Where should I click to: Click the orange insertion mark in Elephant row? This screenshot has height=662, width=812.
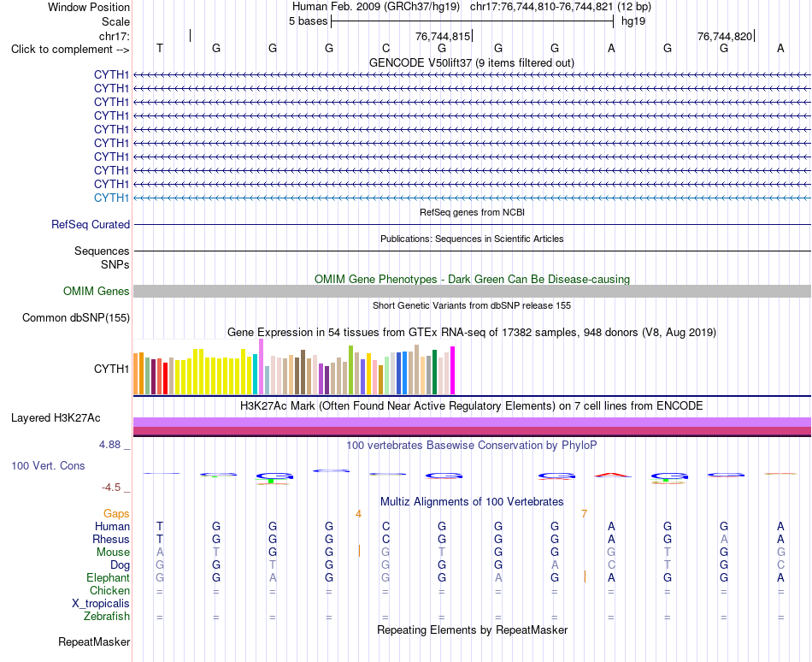[585, 576]
